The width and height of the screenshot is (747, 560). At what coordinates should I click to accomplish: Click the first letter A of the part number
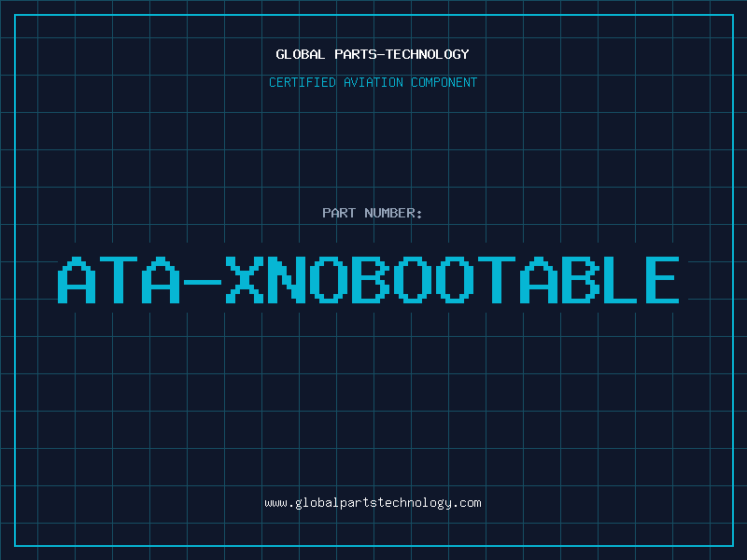[78, 280]
